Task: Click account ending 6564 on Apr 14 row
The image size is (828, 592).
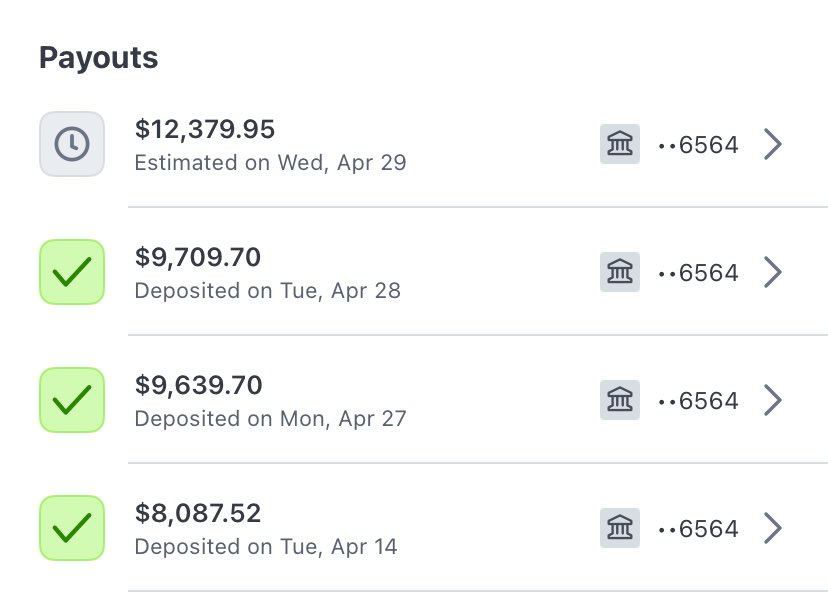Action: (698, 529)
